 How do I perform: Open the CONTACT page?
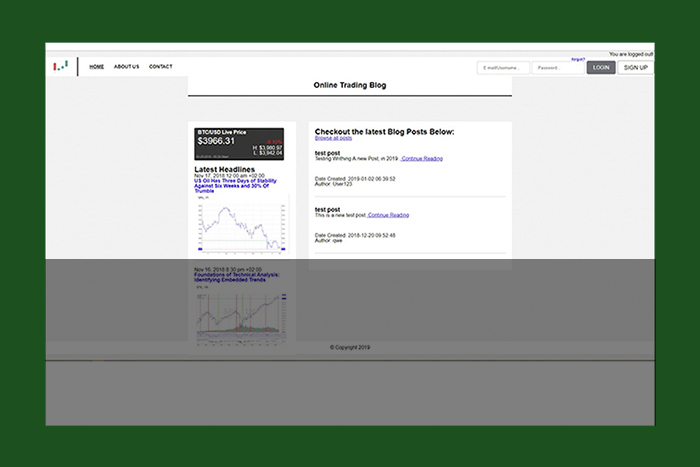click(x=161, y=67)
